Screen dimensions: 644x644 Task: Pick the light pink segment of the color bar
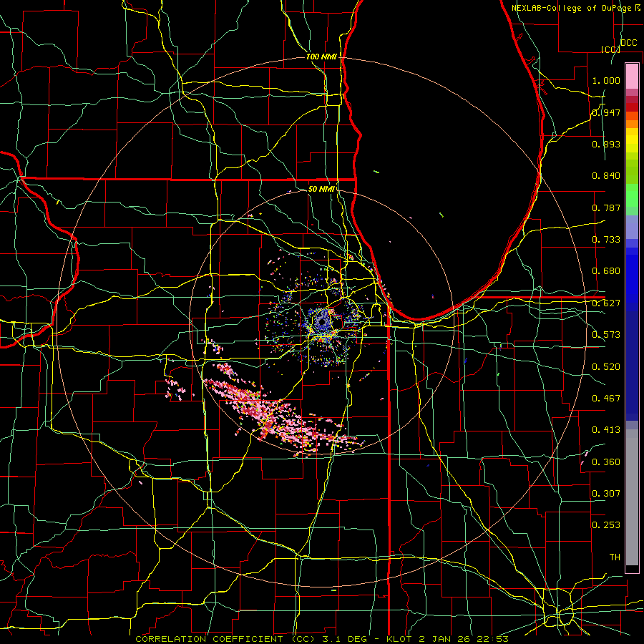(x=632, y=76)
